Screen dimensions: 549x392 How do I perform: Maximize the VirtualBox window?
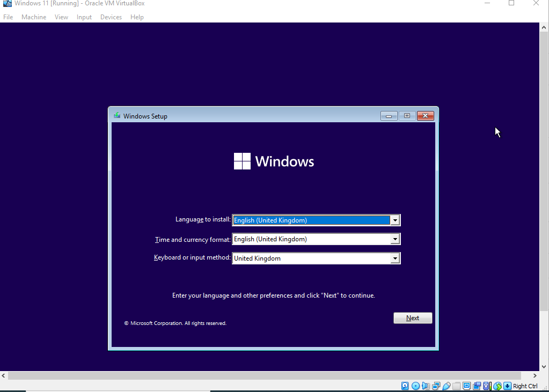coord(511,3)
